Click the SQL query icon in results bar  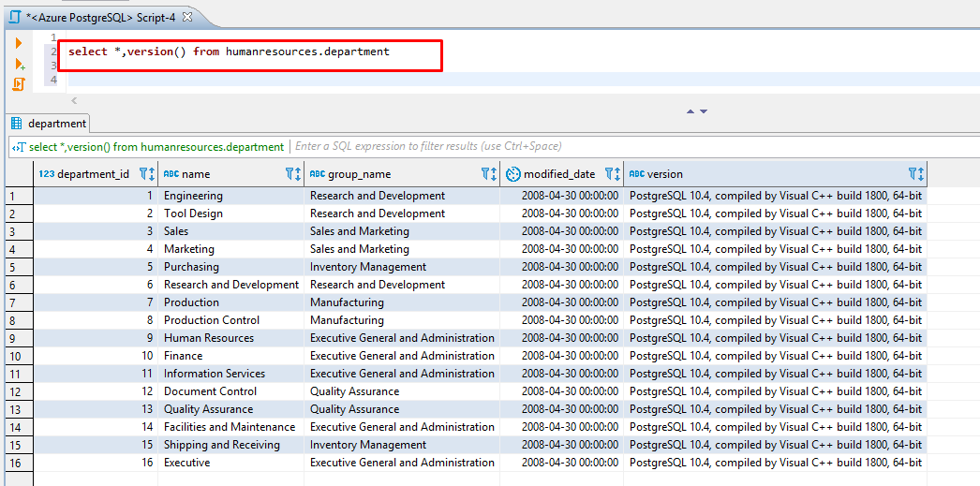[x=19, y=147]
